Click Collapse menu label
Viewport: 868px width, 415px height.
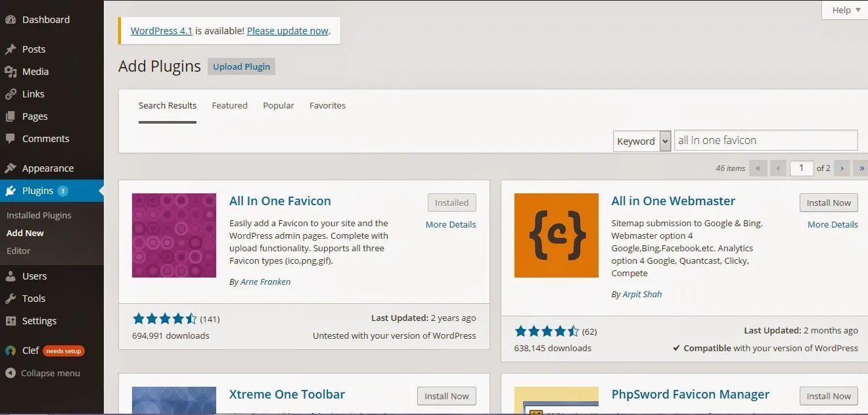coord(51,373)
